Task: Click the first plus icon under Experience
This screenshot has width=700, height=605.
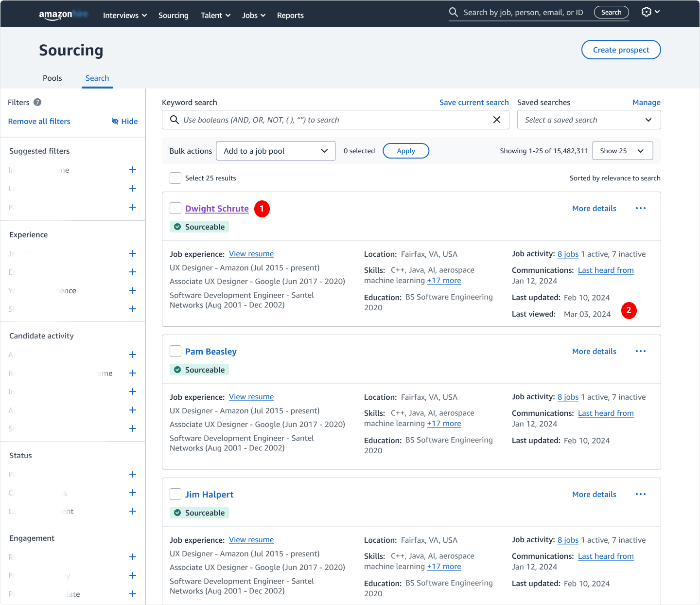Action: pos(133,253)
